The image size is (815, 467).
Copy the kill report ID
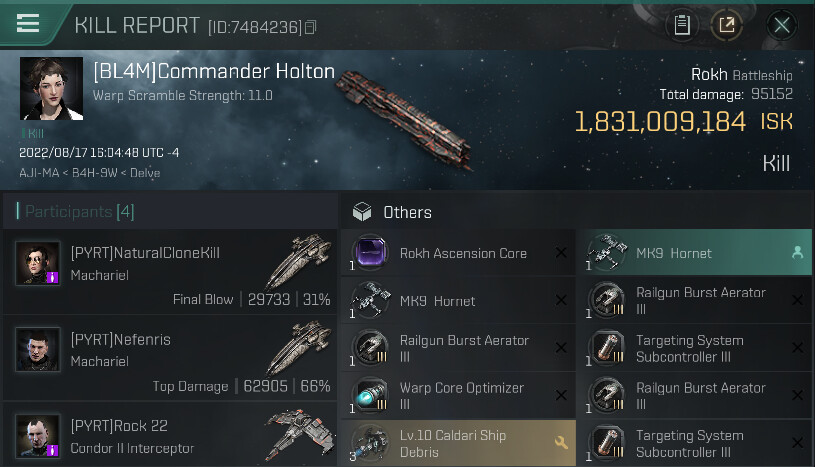click(310, 27)
